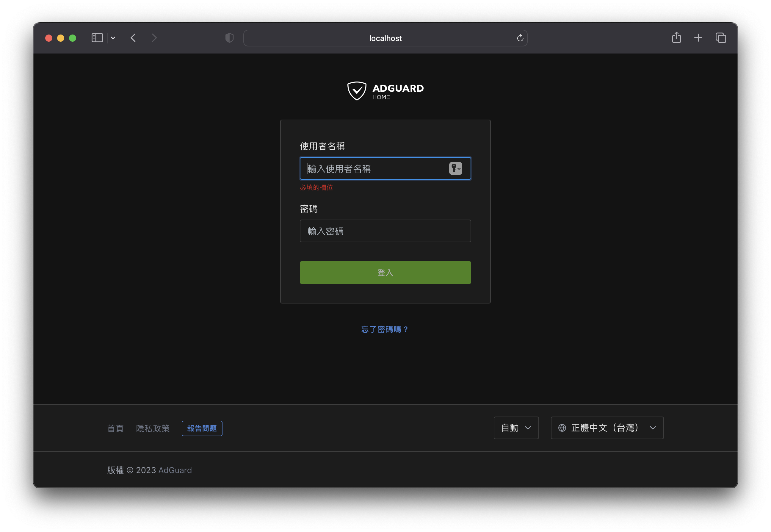Expand the sidebar tab group chevron
This screenshot has width=771, height=532.
[x=113, y=38]
